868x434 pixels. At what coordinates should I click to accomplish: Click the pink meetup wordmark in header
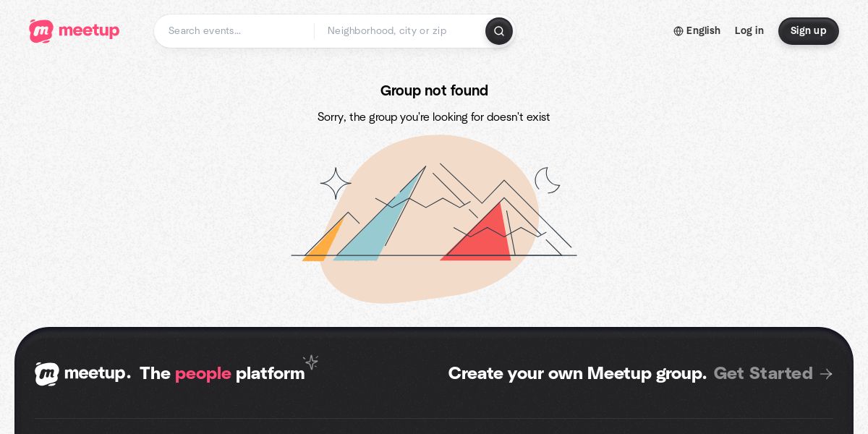89,31
